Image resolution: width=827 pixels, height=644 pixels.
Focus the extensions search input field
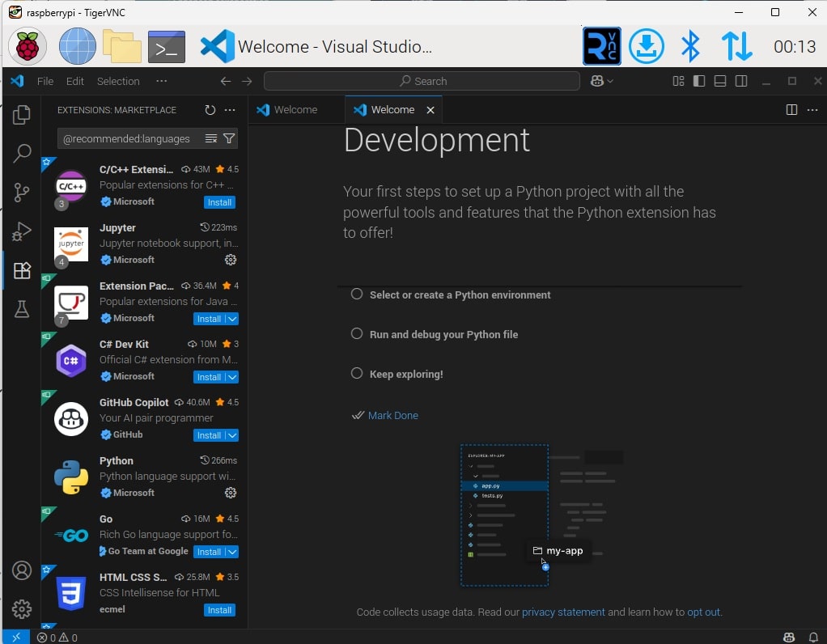click(129, 138)
